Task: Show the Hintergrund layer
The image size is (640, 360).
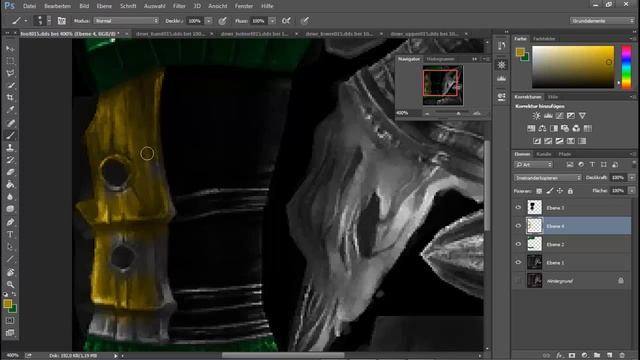Action: [518, 281]
